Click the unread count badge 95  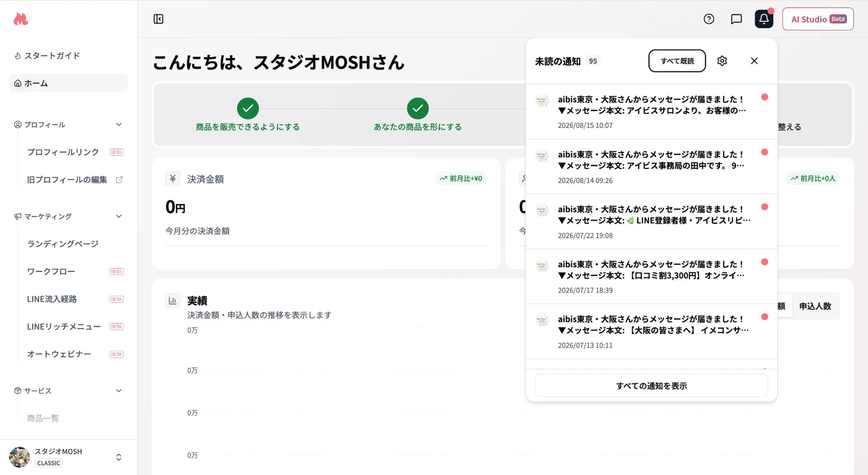coord(593,61)
